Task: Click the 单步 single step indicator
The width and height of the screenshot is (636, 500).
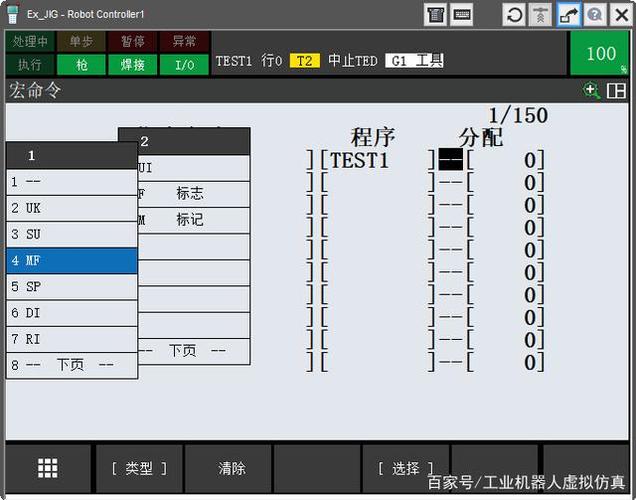Action: tap(81, 41)
